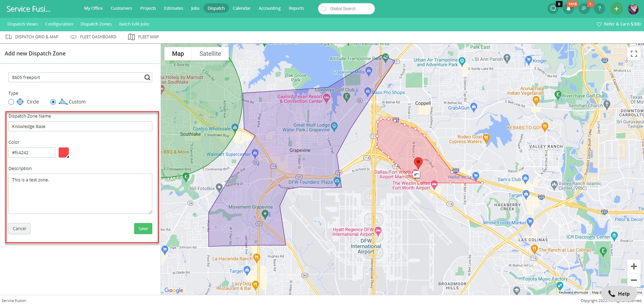Viewport: 644px width, 306px height.
Task: Open the Calendar menu
Action: pos(241,8)
